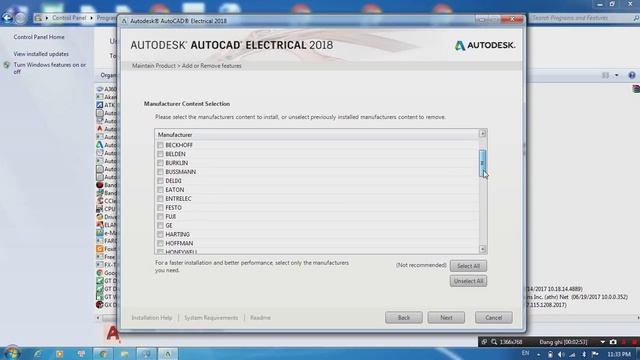
Task: Click the manufacturer list scrollbar thumb
Action: 482,163
